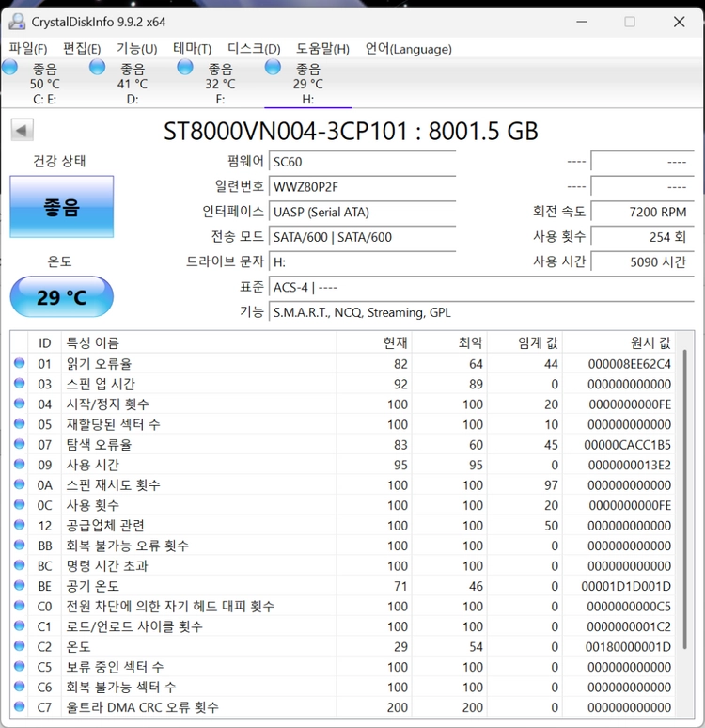Click the firmware field SC60

pos(362,162)
